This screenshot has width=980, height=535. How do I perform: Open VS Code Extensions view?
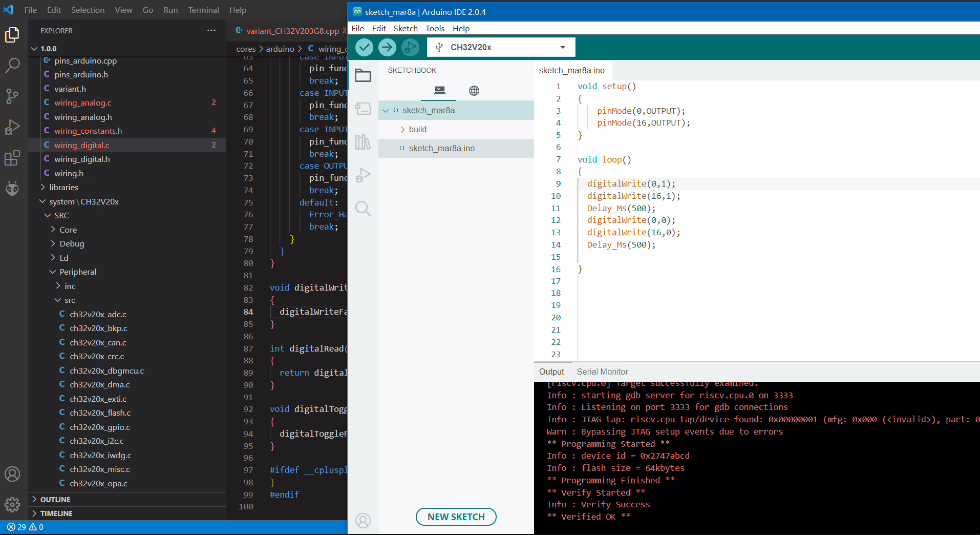tap(12, 158)
